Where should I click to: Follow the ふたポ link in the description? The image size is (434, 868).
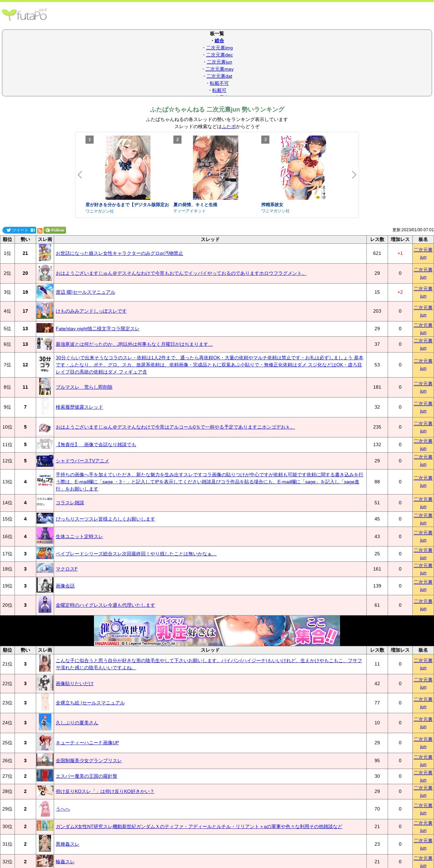point(229,126)
